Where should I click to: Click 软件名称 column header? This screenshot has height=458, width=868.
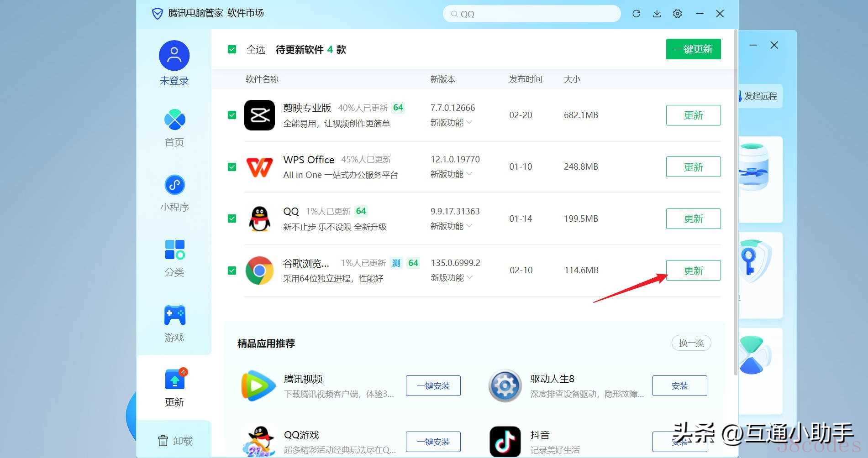(262, 79)
